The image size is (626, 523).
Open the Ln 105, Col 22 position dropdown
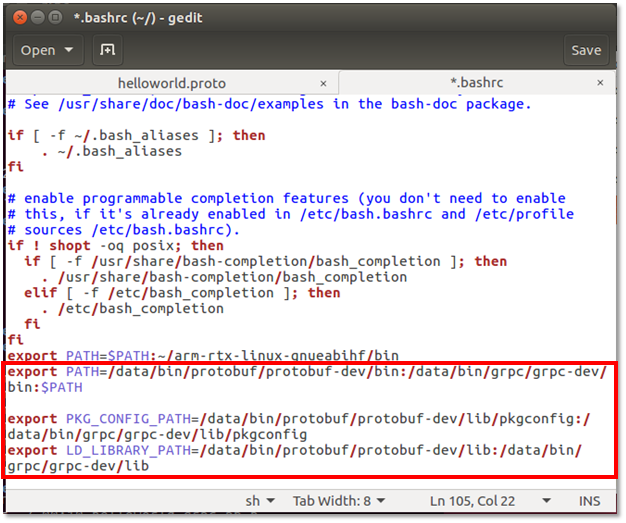click(490, 501)
